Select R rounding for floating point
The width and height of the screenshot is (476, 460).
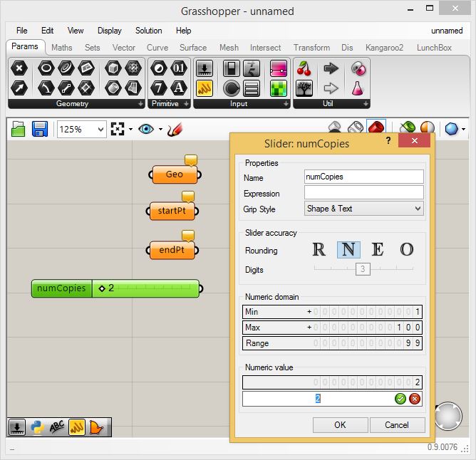319,249
